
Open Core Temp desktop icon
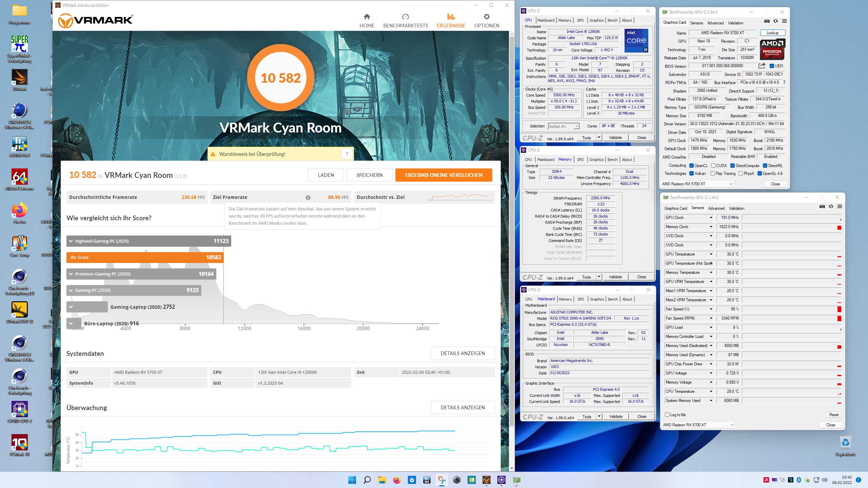tap(19, 246)
